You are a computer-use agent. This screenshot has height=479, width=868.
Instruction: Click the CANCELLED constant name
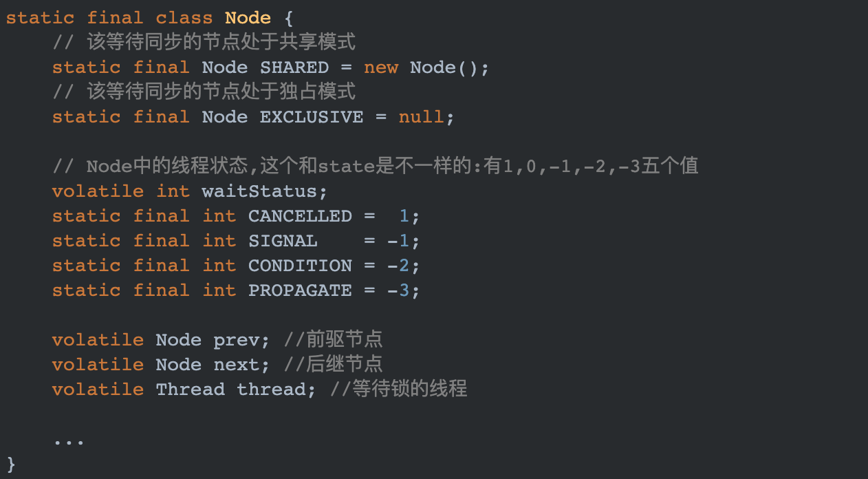click(300, 216)
